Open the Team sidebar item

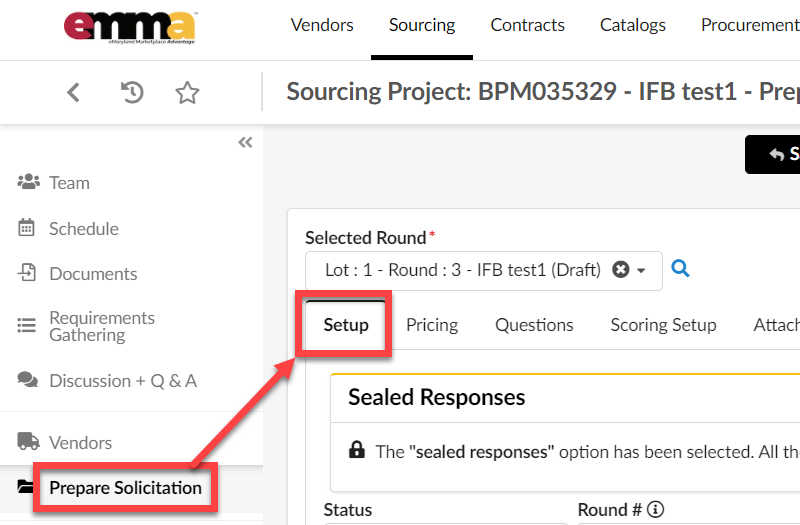coord(69,183)
